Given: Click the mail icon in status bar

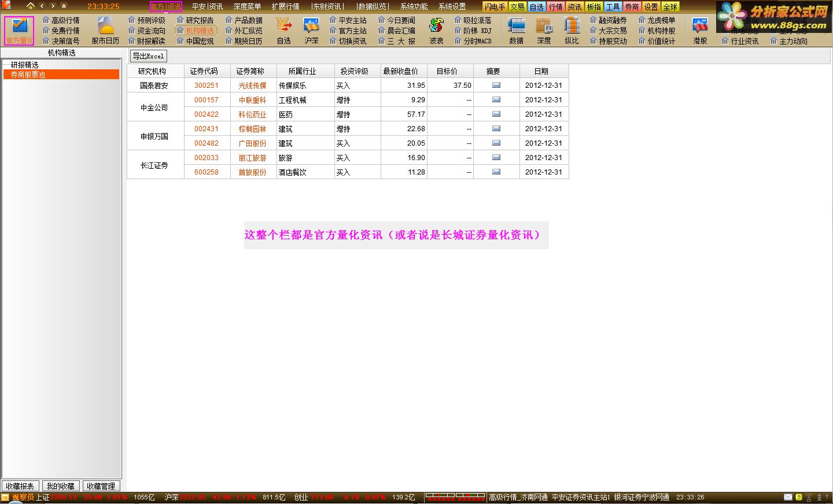Looking at the screenshot, I should click(788, 497).
